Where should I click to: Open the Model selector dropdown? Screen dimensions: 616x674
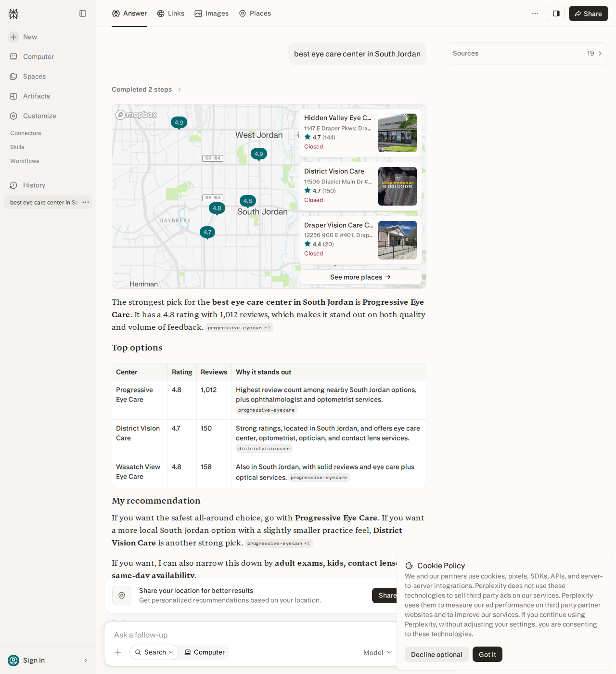pos(377,653)
